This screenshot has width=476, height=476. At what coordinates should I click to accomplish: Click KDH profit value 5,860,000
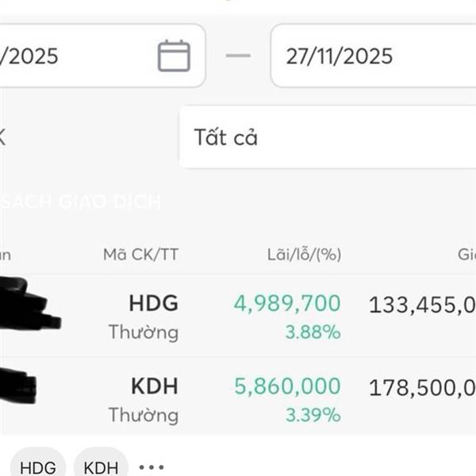tap(287, 386)
